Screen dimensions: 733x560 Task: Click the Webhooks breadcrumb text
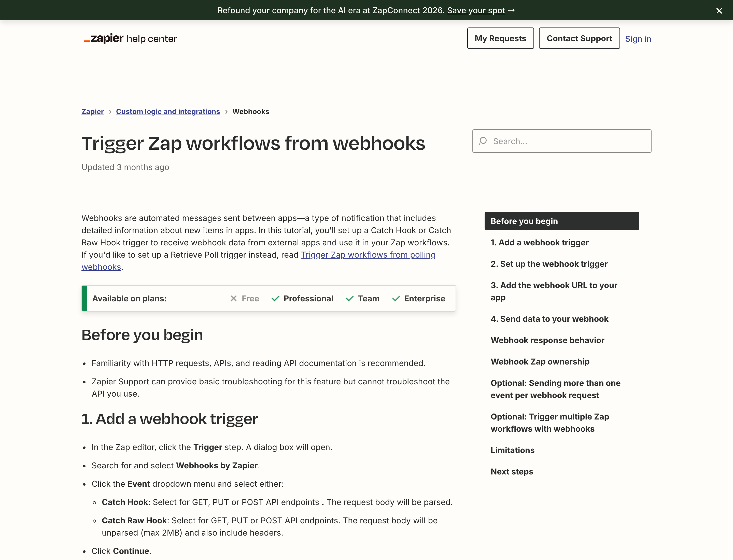tap(251, 112)
